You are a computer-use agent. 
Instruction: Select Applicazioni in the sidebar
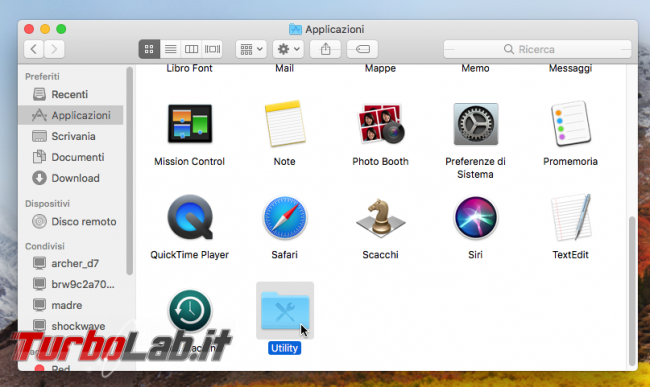(70, 115)
